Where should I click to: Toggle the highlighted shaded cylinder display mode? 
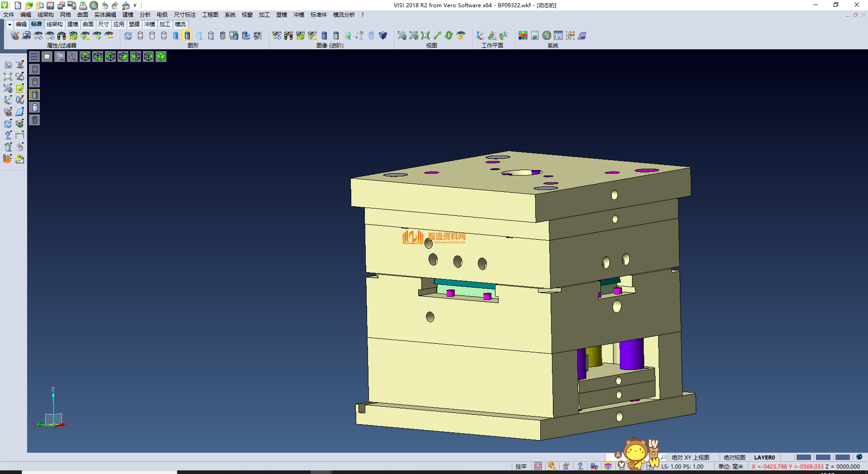coord(187,35)
